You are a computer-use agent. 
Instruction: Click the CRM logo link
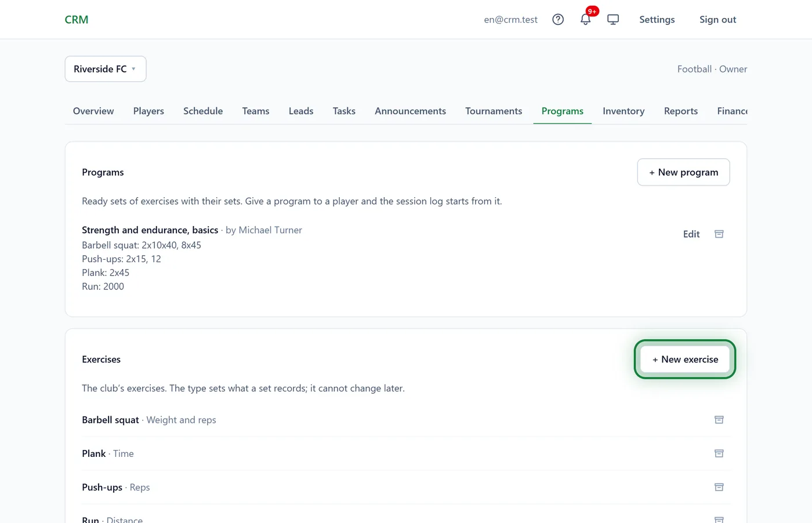[x=77, y=20]
